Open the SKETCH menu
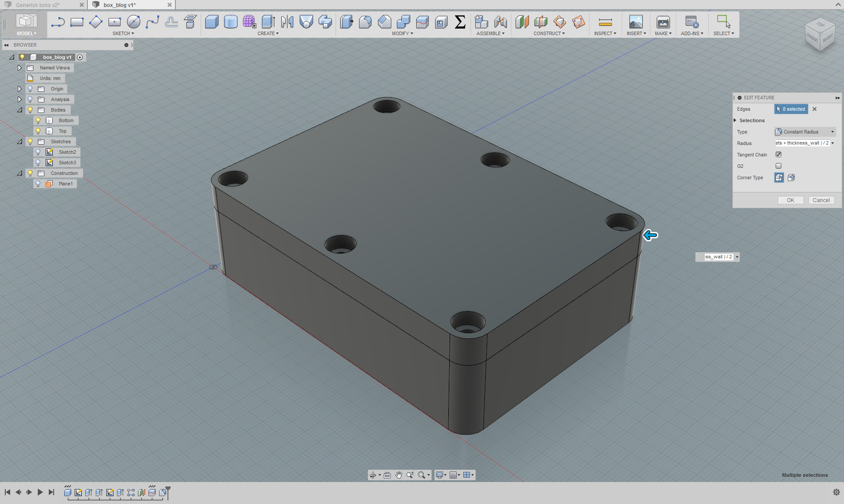 point(123,33)
